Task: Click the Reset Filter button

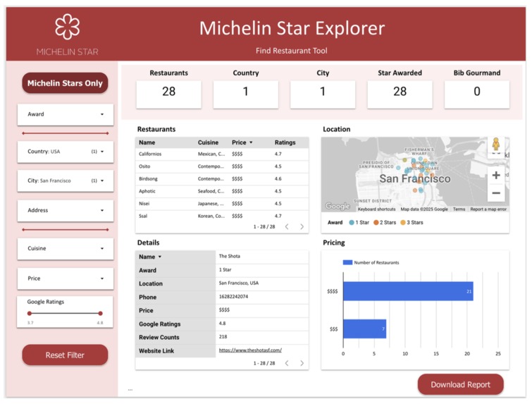Action: [65, 355]
